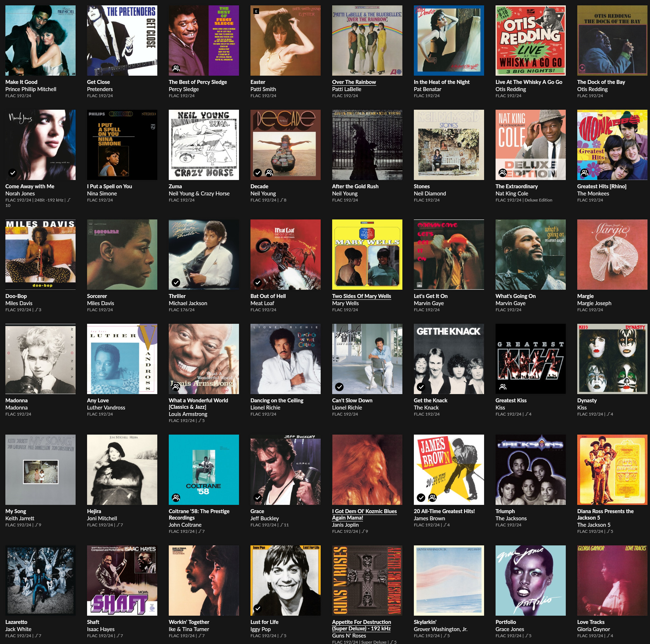
Task: Click the checkmark badge on Get the Knack
Action: coord(421,387)
